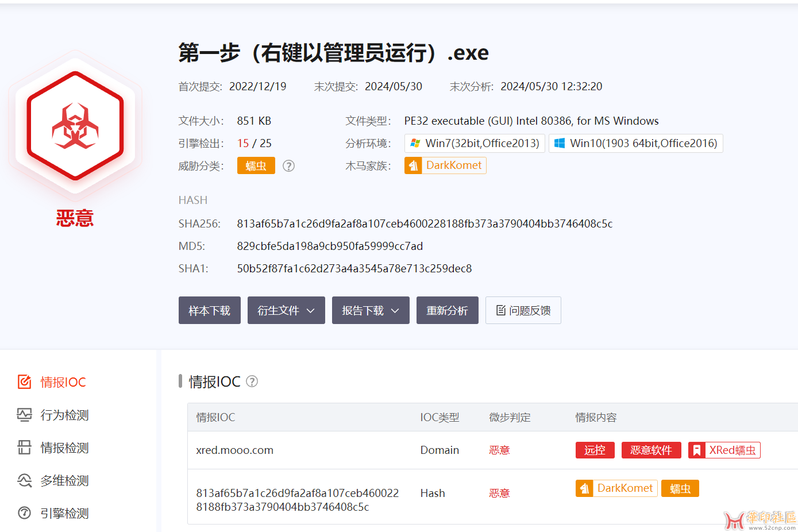This screenshot has width=798, height=532.
Task: Expand the 报告下载 dropdown arrow
Action: click(395, 311)
